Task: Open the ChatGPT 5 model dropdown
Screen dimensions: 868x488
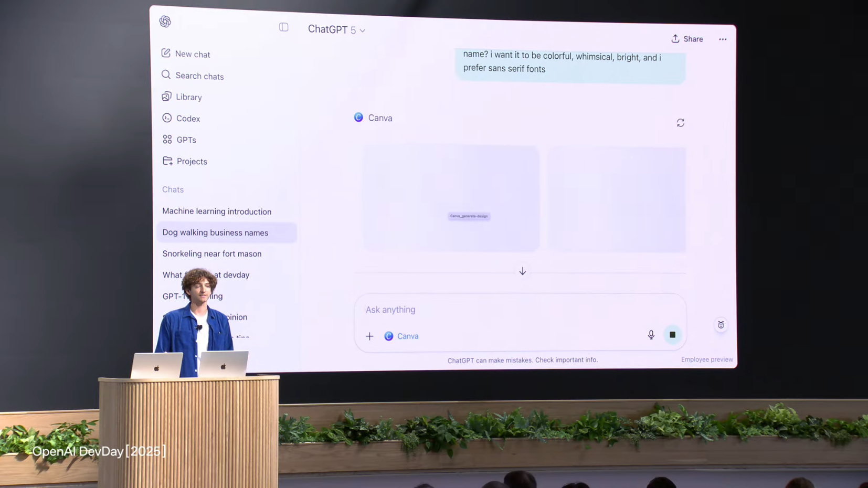Action: [x=336, y=30]
